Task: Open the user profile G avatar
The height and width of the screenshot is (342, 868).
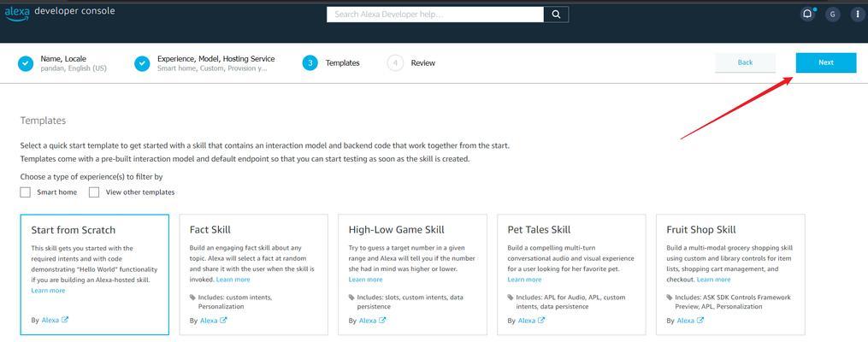Action: (x=832, y=15)
